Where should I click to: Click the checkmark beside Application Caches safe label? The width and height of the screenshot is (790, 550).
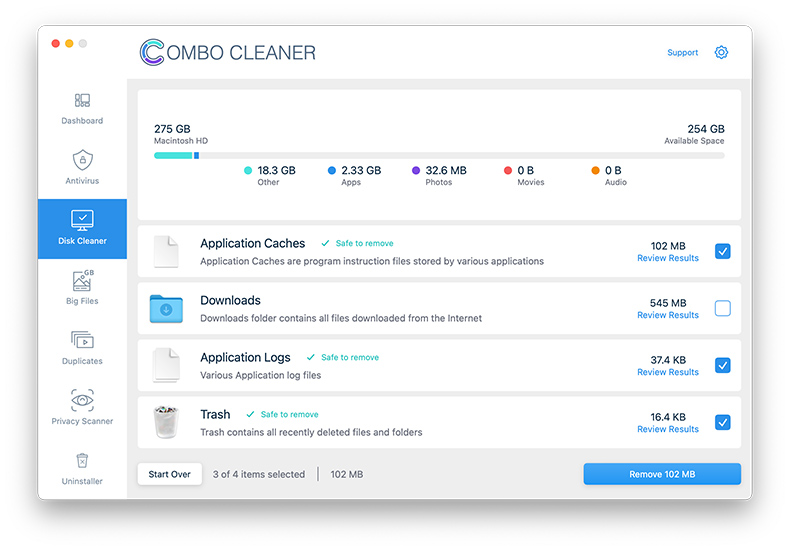(325, 243)
